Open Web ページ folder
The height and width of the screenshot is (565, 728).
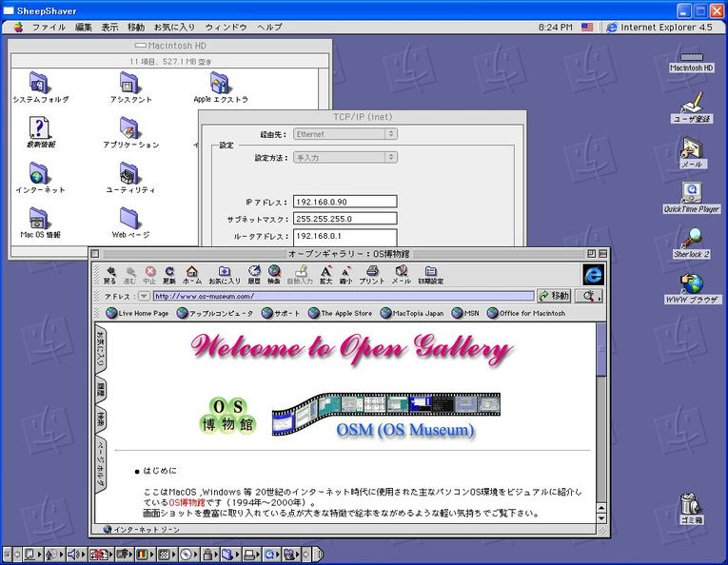click(x=130, y=223)
